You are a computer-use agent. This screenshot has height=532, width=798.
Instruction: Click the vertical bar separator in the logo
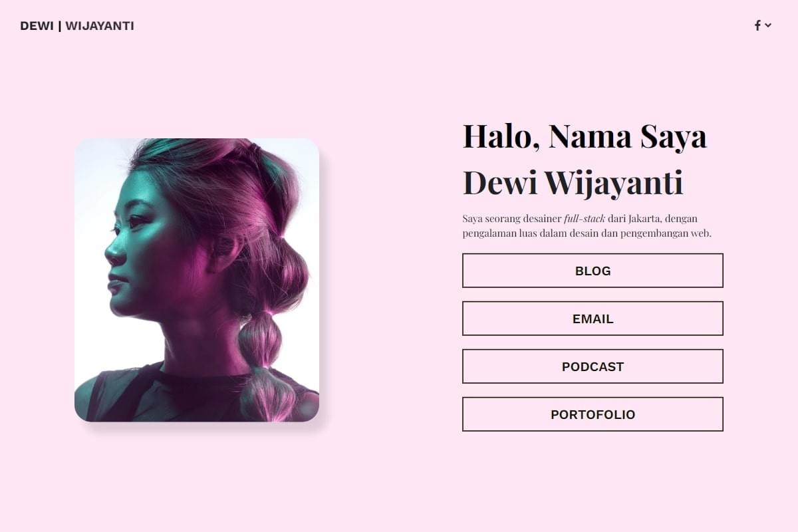60,26
